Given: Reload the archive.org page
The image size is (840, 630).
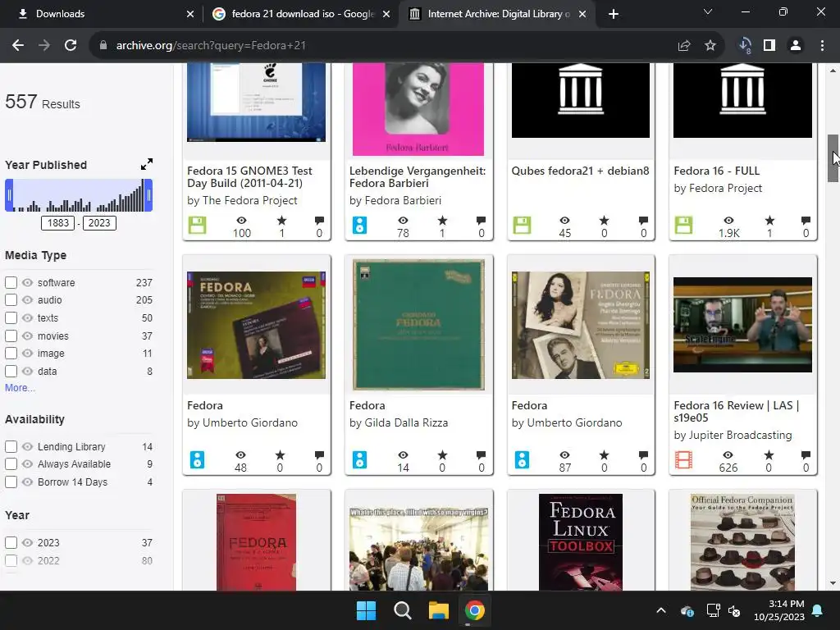Looking at the screenshot, I should pyautogui.click(x=71, y=46).
